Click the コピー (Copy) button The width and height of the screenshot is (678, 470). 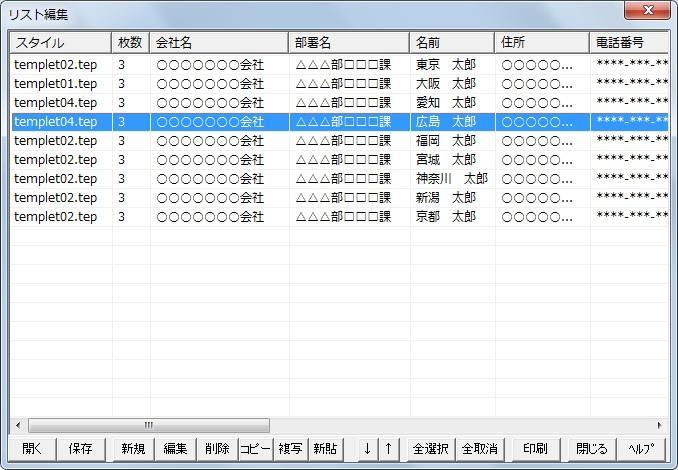(x=255, y=449)
